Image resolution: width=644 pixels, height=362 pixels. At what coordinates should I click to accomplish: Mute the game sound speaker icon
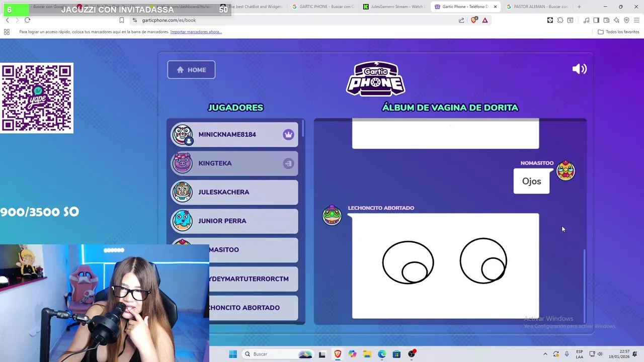(579, 69)
